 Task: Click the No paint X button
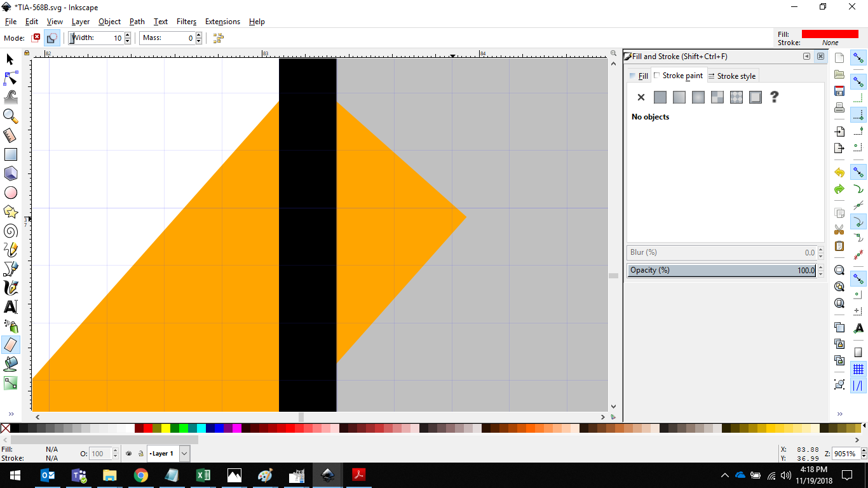tap(641, 97)
